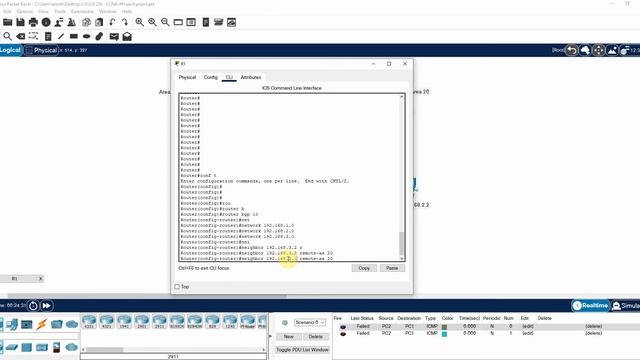Select the Delete tool

pos(20,36)
